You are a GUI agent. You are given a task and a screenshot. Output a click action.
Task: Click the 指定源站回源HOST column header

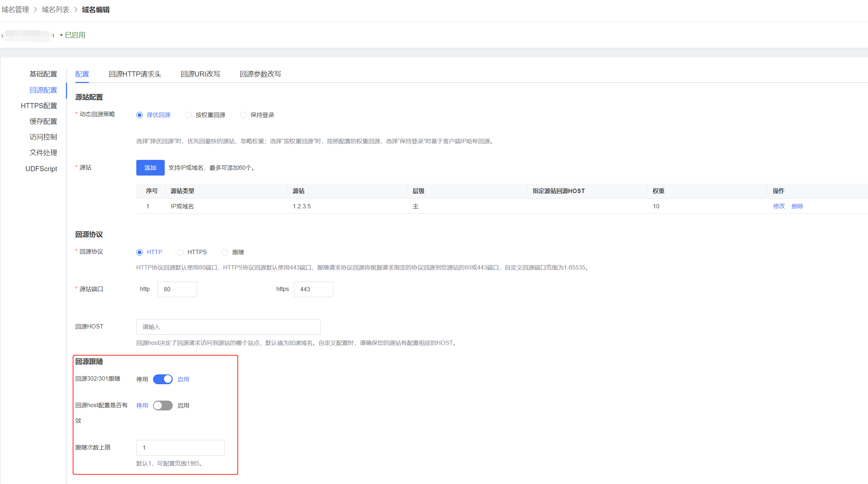559,191
